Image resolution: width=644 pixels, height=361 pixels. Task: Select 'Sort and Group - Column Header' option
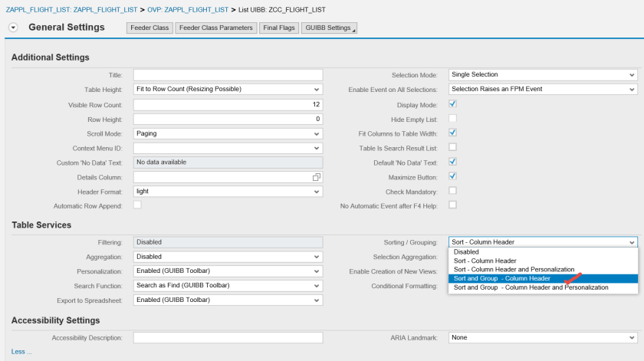click(501, 278)
